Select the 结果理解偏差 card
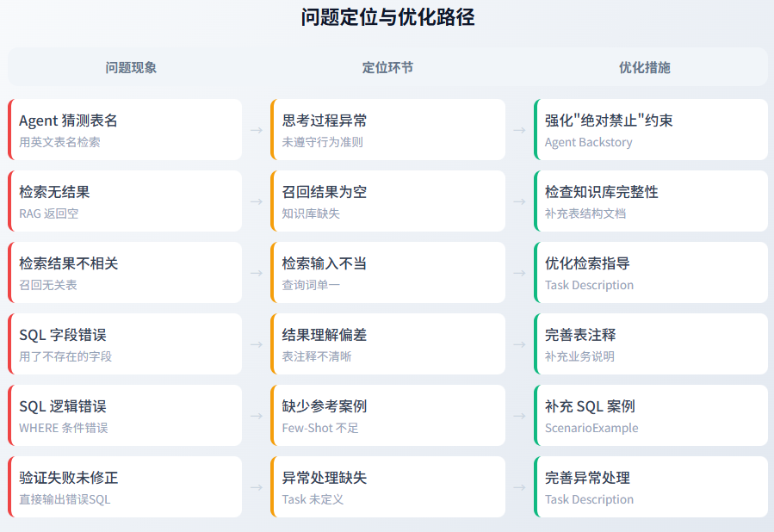Screen dimensions: 774x532 pyautogui.click(x=388, y=344)
